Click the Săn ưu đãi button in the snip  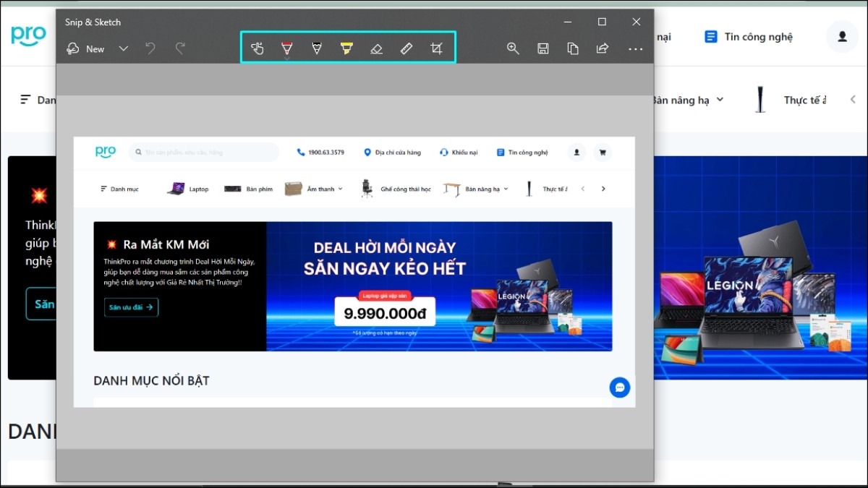pos(131,307)
